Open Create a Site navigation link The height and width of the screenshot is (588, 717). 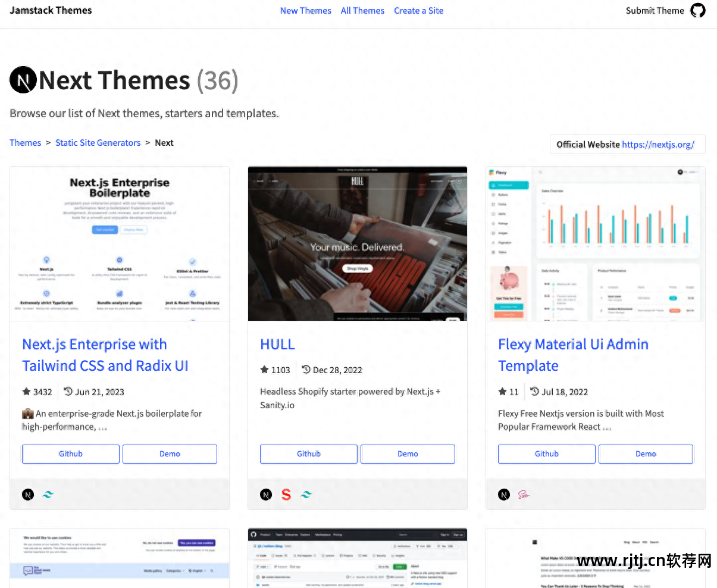pyautogui.click(x=419, y=11)
